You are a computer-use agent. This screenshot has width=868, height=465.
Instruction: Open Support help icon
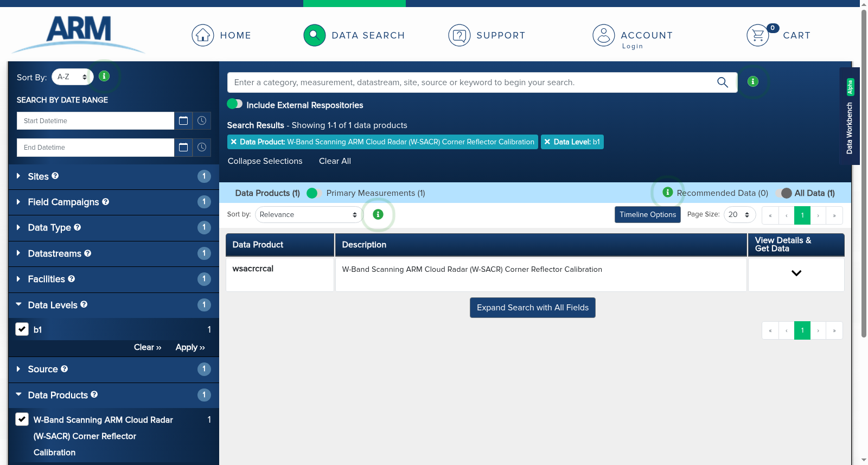459,35
